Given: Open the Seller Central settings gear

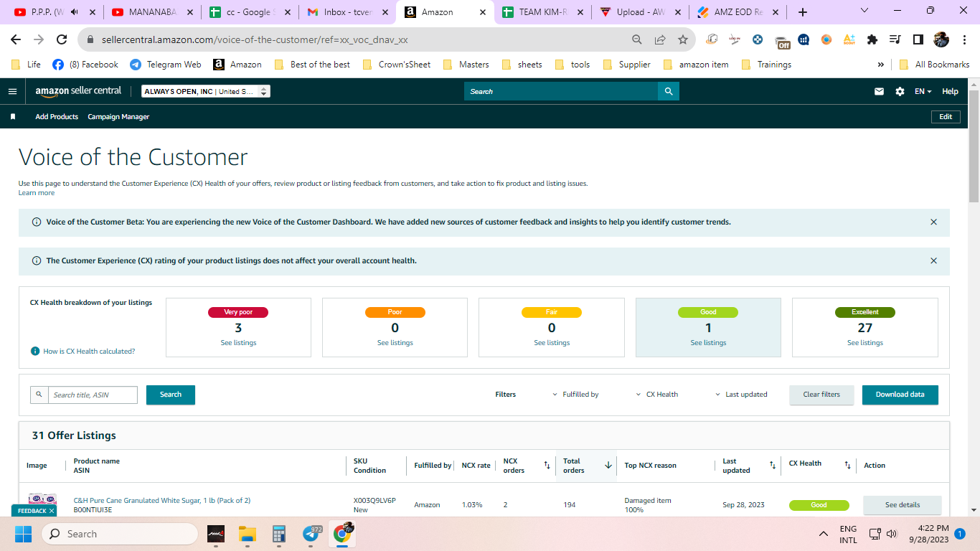Looking at the screenshot, I should click(x=900, y=91).
